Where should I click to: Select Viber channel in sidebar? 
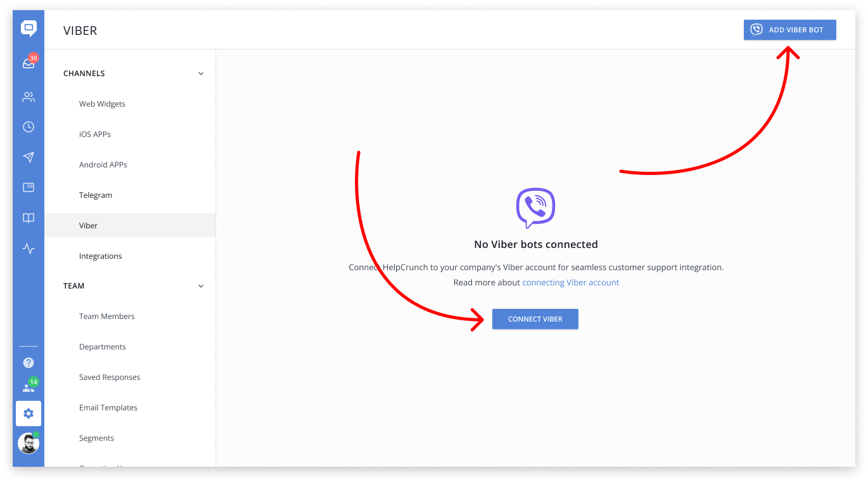pyautogui.click(x=130, y=225)
